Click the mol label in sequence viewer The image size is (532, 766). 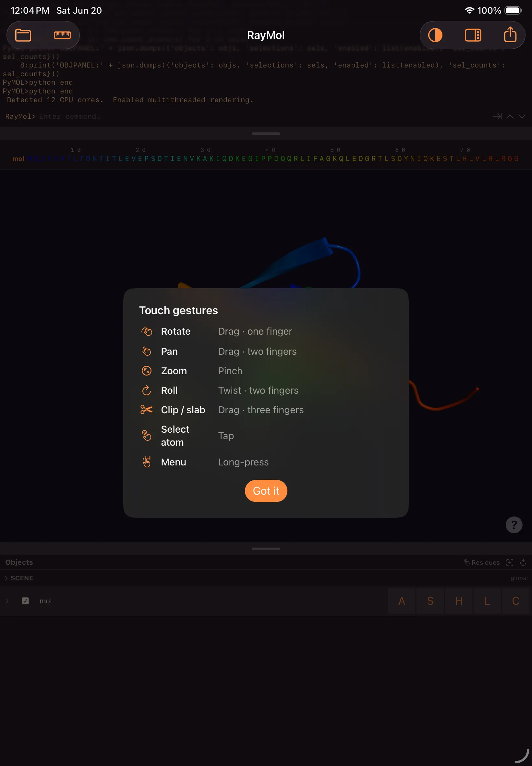tap(18, 159)
